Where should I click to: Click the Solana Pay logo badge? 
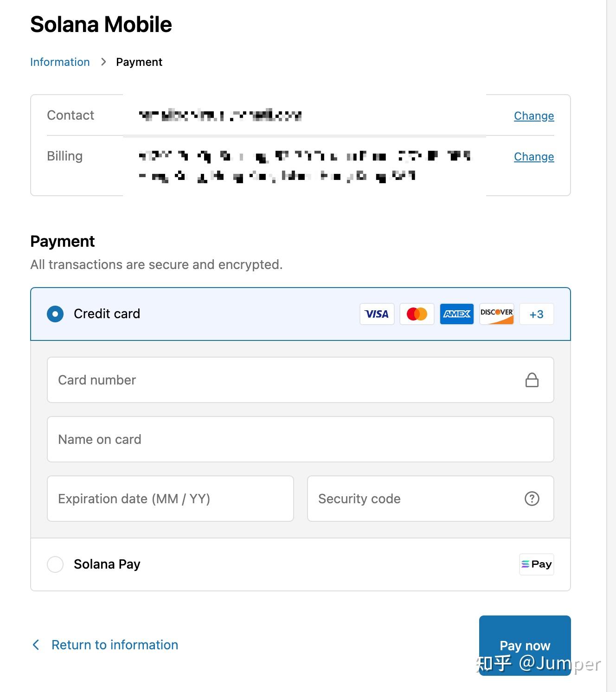[x=536, y=564]
